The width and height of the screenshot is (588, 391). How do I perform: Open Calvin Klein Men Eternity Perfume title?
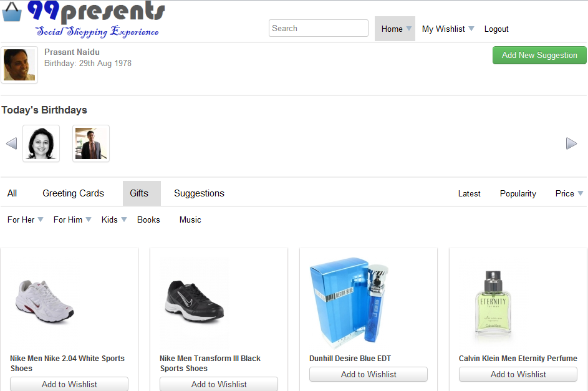click(x=518, y=359)
